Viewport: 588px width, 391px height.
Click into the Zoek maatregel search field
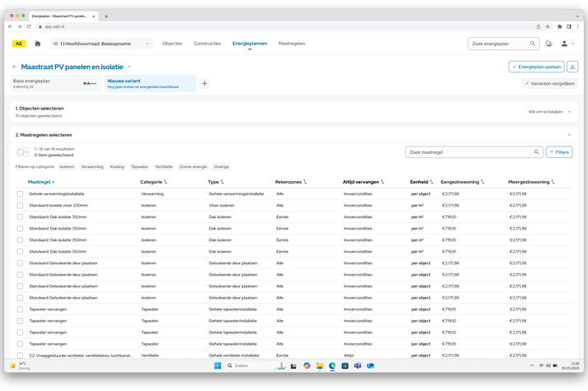pyautogui.click(x=469, y=152)
